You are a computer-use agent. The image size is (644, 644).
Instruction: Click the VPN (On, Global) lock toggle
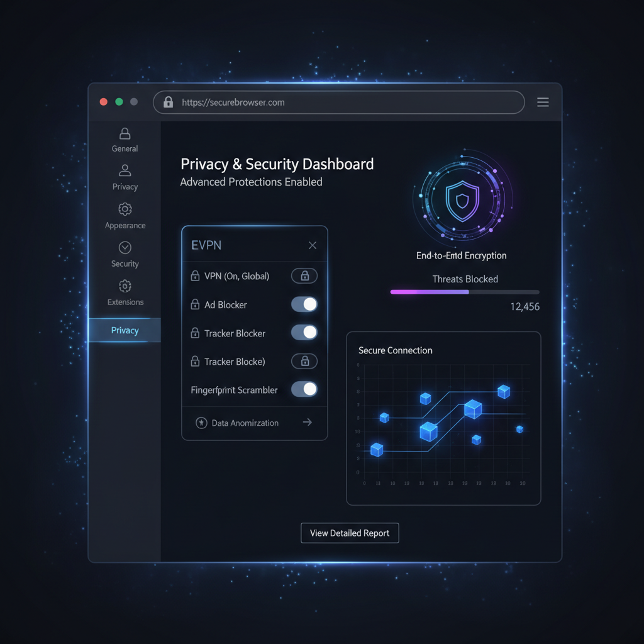[304, 275]
